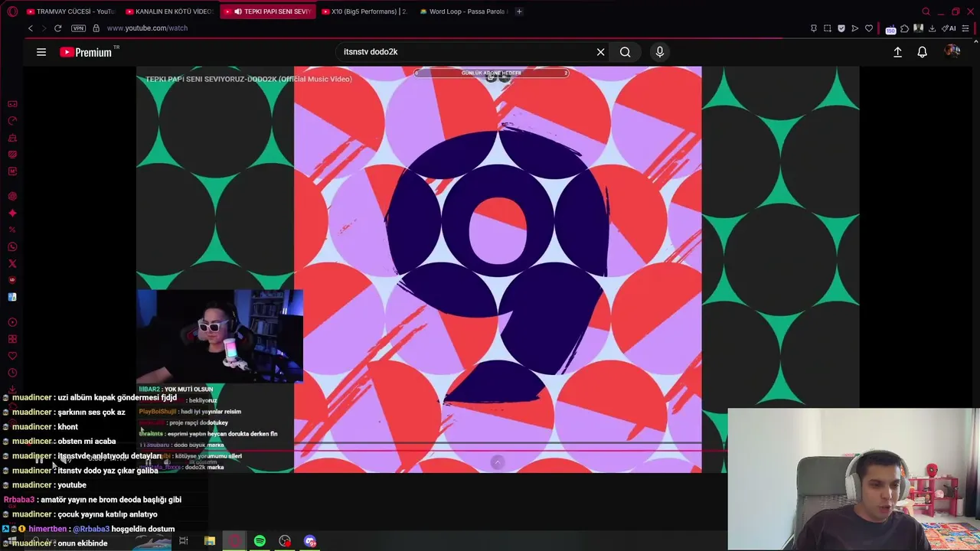Open the ad blocker shield icon
This screenshot has width=980, height=551.
click(841, 28)
